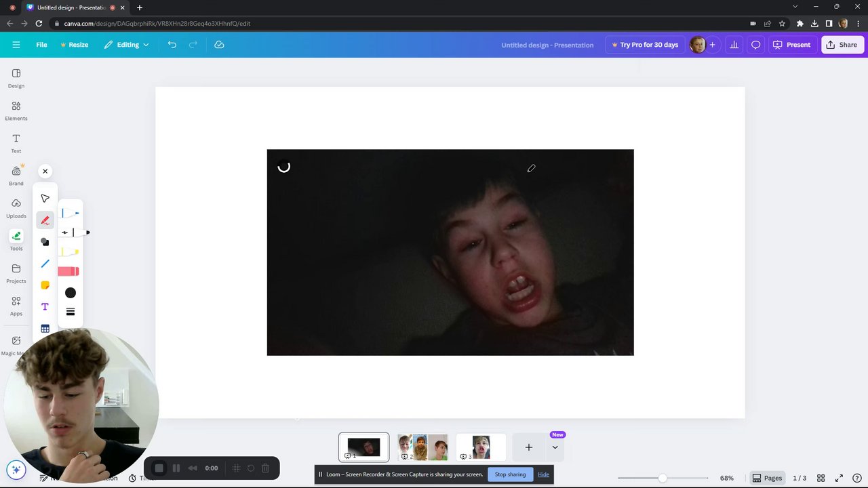Choose the blue pen drawing tip
Viewport: 868px width, 488px height.
[70, 213]
